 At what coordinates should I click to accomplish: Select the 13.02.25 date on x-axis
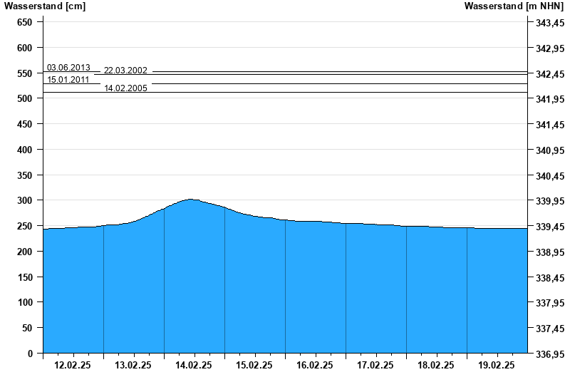133,365
